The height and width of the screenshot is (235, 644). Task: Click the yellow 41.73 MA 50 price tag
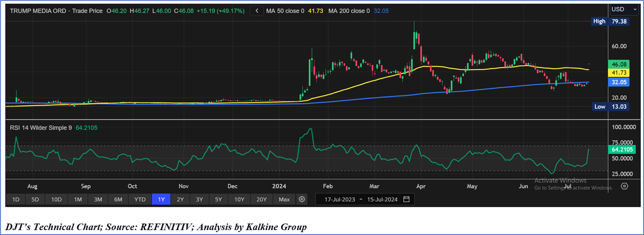coord(619,73)
